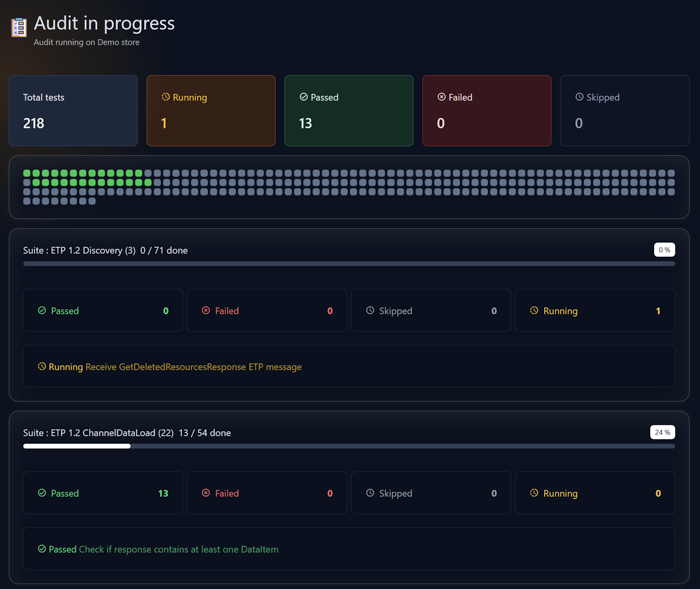700x589 pixels.
Task: Click the Discovery suite progress bar
Action: [x=349, y=264]
